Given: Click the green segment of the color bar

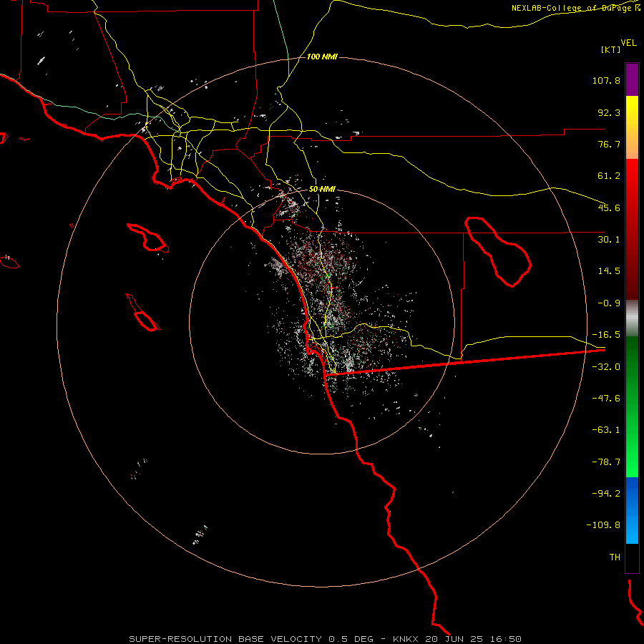Looking at the screenshot, I should [x=632, y=406].
